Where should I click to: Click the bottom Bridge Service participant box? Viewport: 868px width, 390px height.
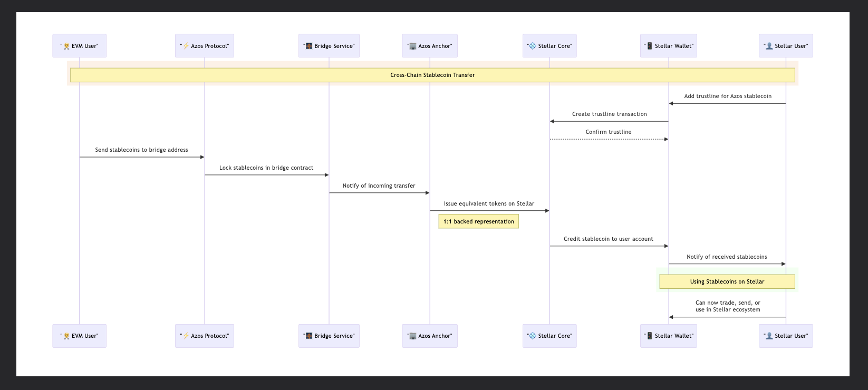(x=329, y=336)
